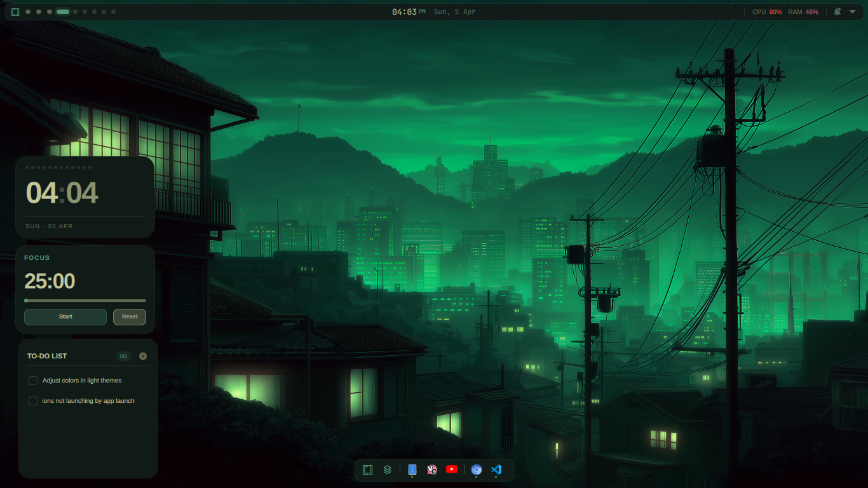The image size is (868, 488).
Task: Start the 25:00 focus timer
Action: [65, 316]
